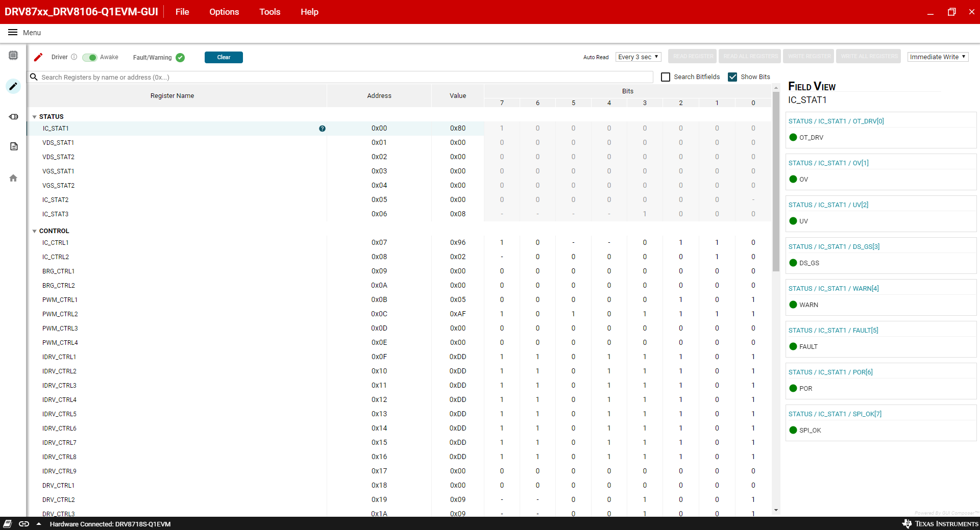Open the driver control sidebar icon
The height and width of the screenshot is (530, 980).
(13, 117)
